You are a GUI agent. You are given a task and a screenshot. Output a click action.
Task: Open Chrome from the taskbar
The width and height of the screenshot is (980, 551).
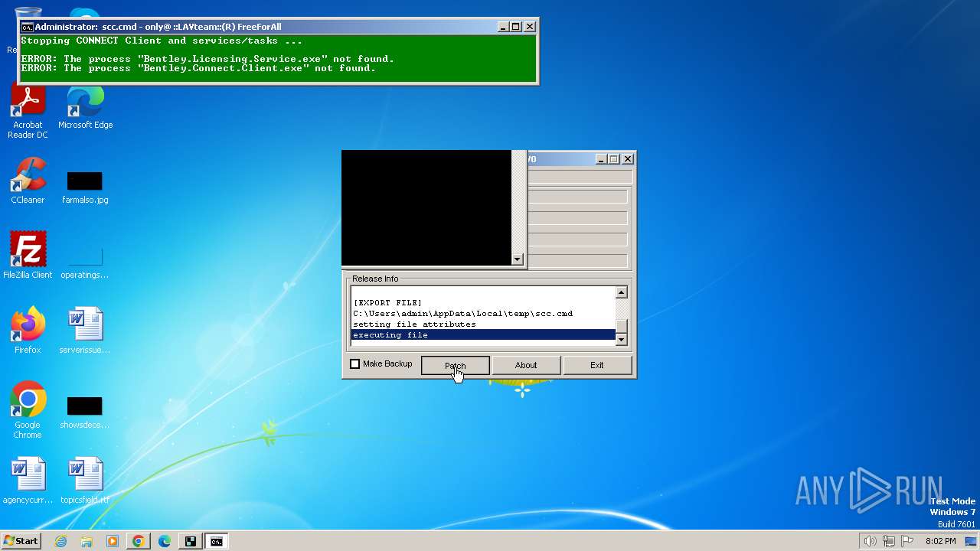tap(138, 541)
